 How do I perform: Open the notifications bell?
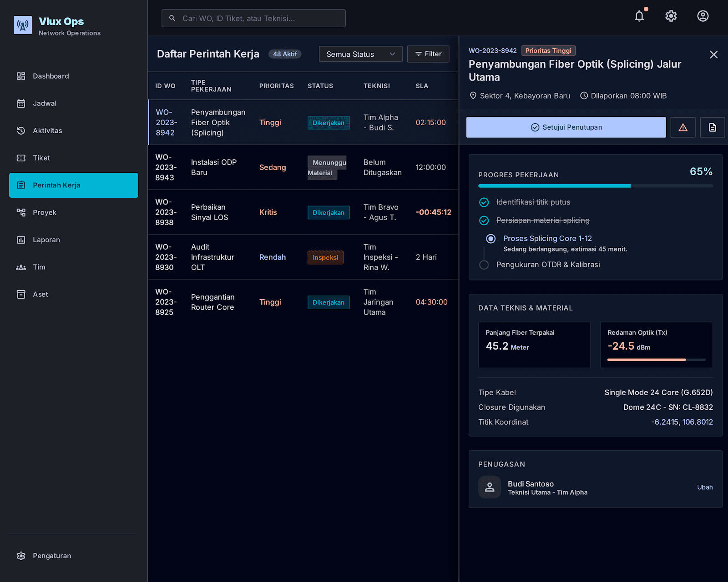[639, 16]
